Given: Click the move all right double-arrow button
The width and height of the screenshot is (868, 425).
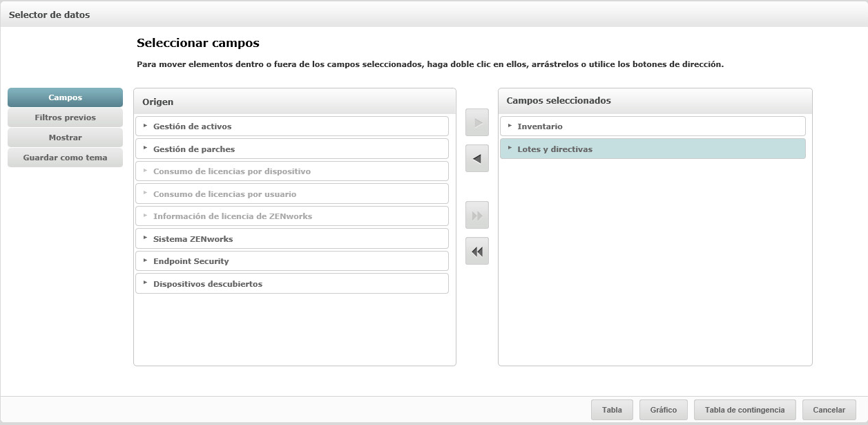Looking at the screenshot, I should pyautogui.click(x=477, y=215).
